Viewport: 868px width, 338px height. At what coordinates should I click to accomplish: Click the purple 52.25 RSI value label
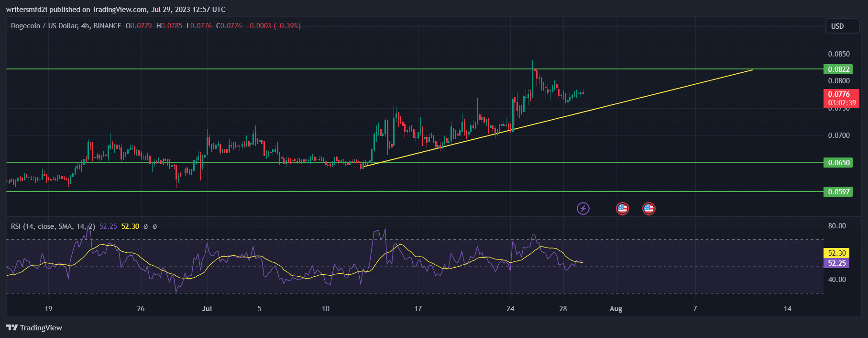pyautogui.click(x=837, y=263)
